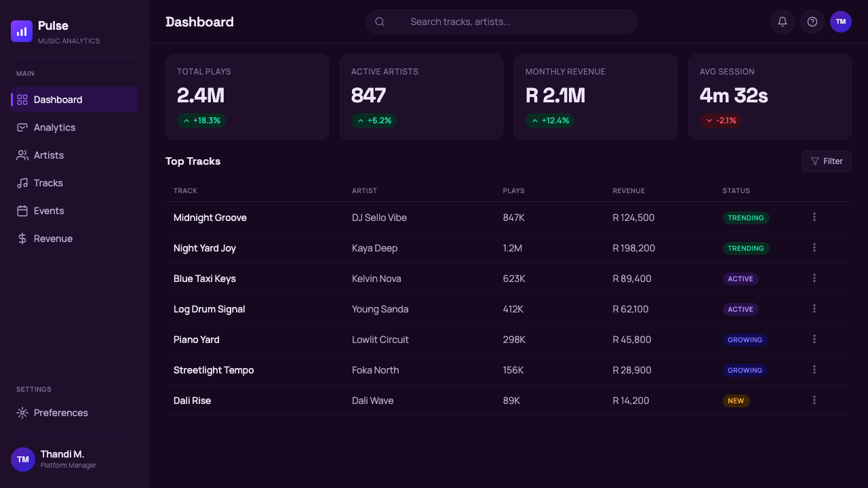Image resolution: width=868 pixels, height=488 pixels.
Task: Click the TRENDING badge for Midnight Groove
Action: coord(746,218)
